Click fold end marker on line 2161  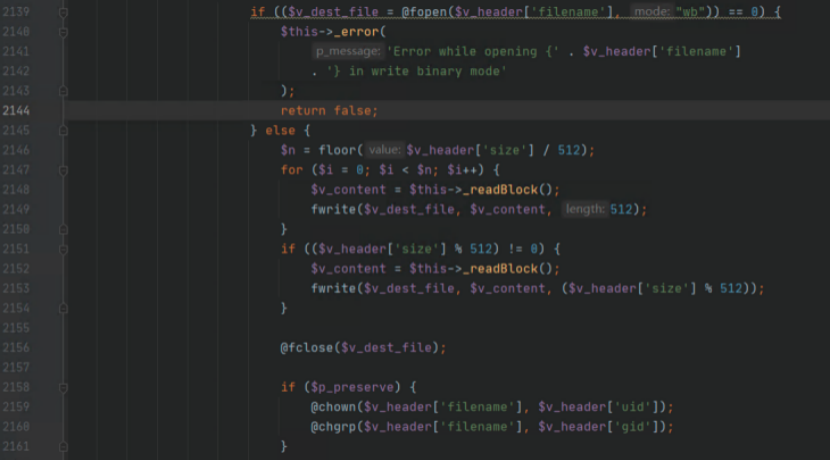pyautogui.click(x=64, y=446)
